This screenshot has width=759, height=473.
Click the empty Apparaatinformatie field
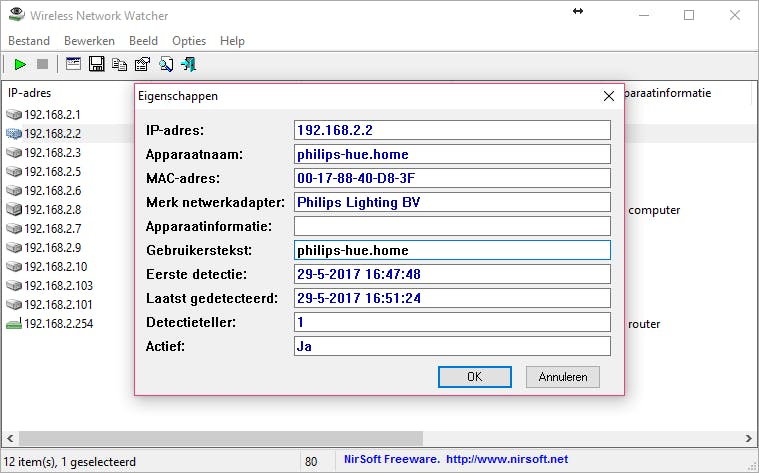coord(452,226)
